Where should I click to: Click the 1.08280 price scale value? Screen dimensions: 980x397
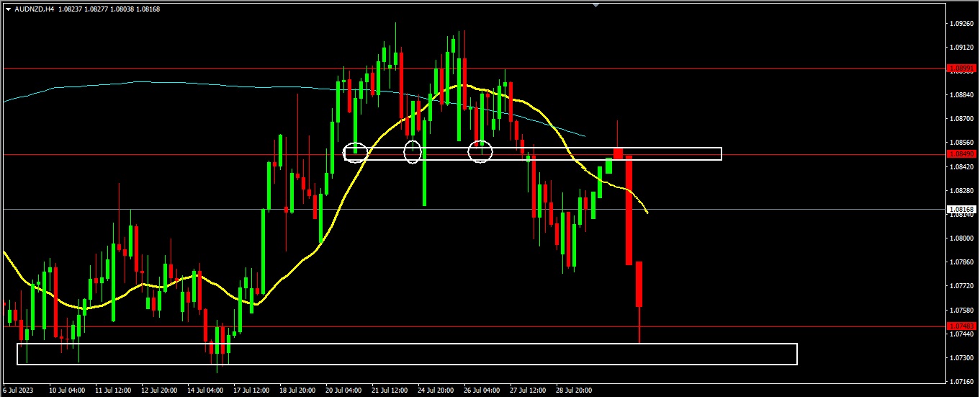pyautogui.click(x=962, y=190)
